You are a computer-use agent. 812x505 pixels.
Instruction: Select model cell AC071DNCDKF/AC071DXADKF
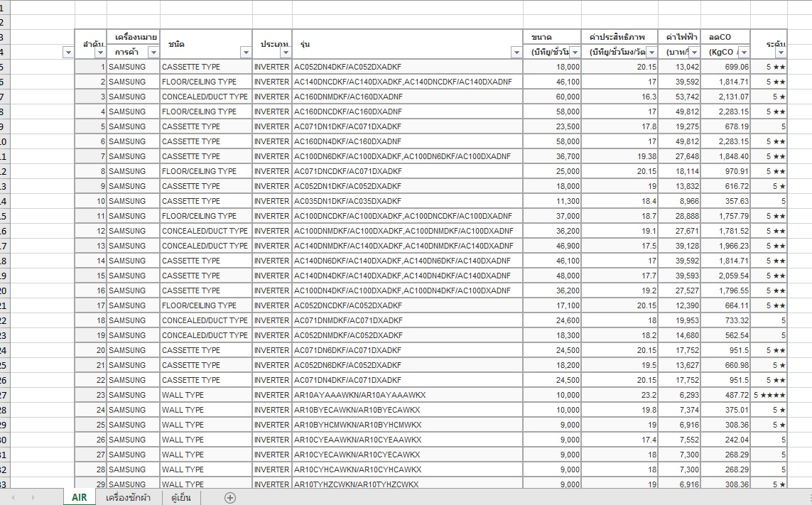pos(408,171)
